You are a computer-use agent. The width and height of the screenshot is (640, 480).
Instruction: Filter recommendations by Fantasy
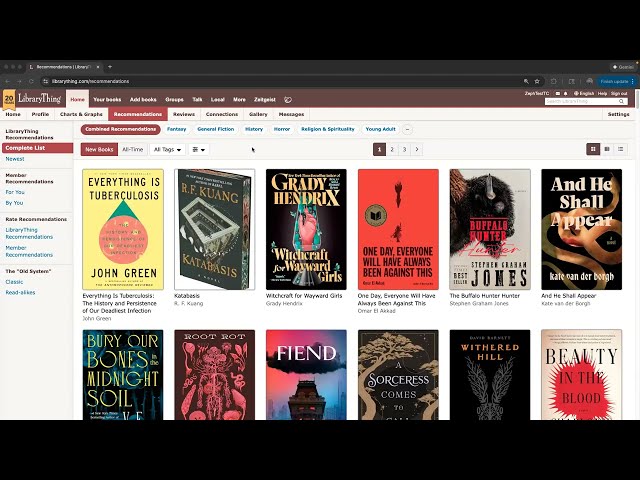pos(177,129)
